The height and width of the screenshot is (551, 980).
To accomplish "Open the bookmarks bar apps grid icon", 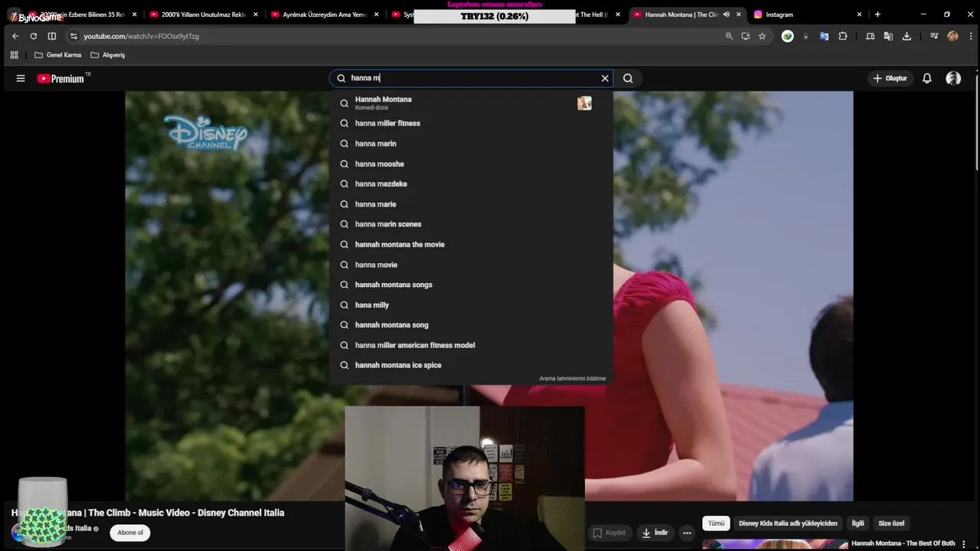I will click(14, 55).
